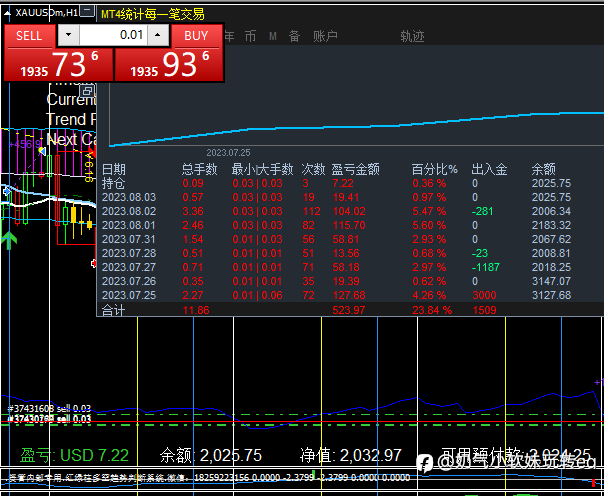Screen dimensions: 604x496
Task: Select the 2023.07.28 date row
Action: 129,253
